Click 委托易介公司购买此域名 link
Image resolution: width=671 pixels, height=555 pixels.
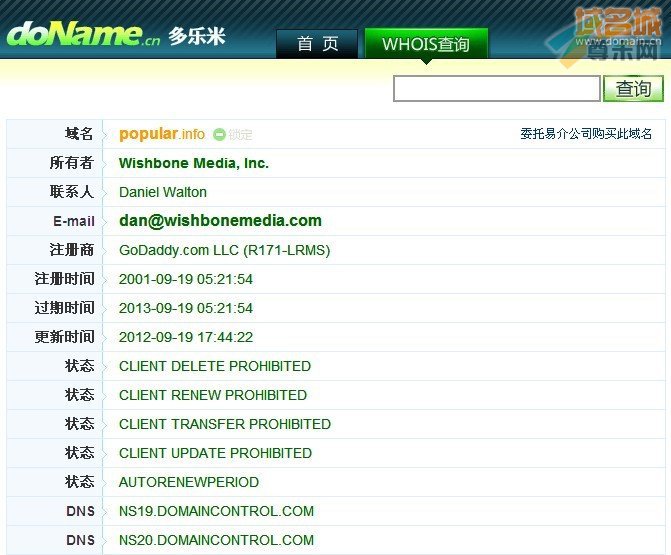[x=586, y=134]
